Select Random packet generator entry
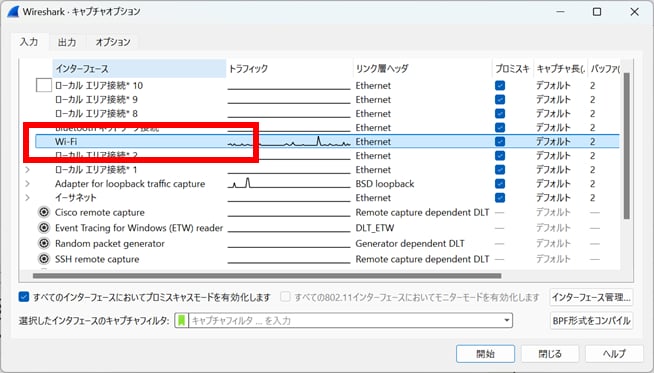This screenshot has height=373, width=654. pyautogui.click(x=110, y=243)
